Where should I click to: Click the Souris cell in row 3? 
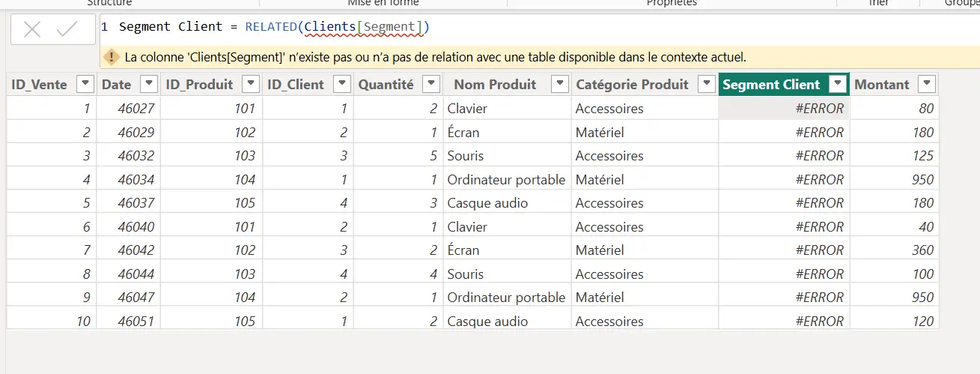pyautogui.click(x=507, y=156)
